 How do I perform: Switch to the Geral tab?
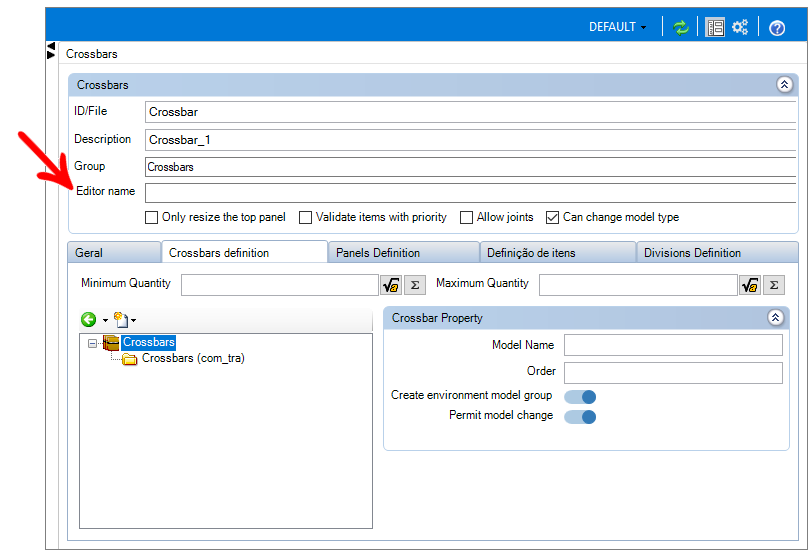[114, 253]
